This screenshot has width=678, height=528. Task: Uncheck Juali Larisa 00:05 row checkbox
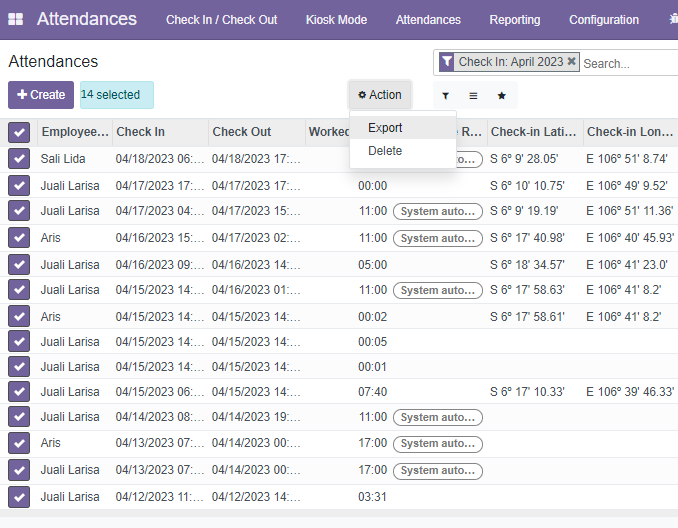(x=19, y=341)
